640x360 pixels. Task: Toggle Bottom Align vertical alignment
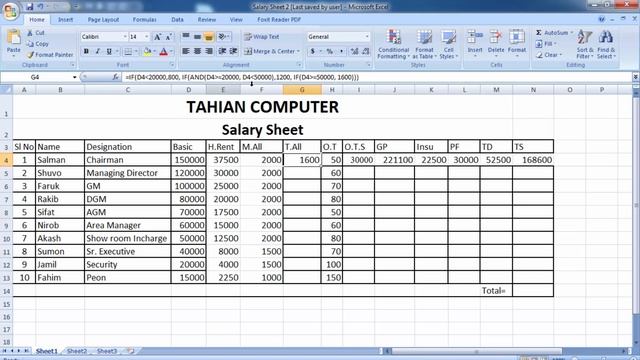(209, 37)
